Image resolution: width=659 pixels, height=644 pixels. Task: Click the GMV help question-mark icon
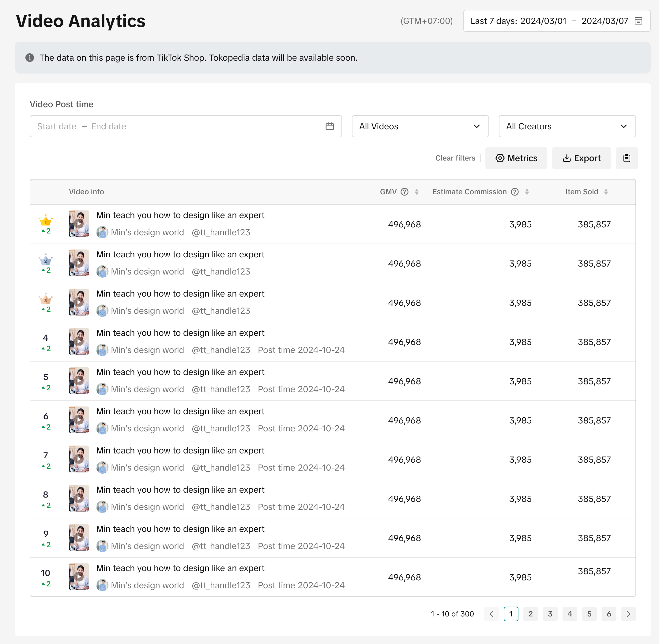click(x=405, y=192)
